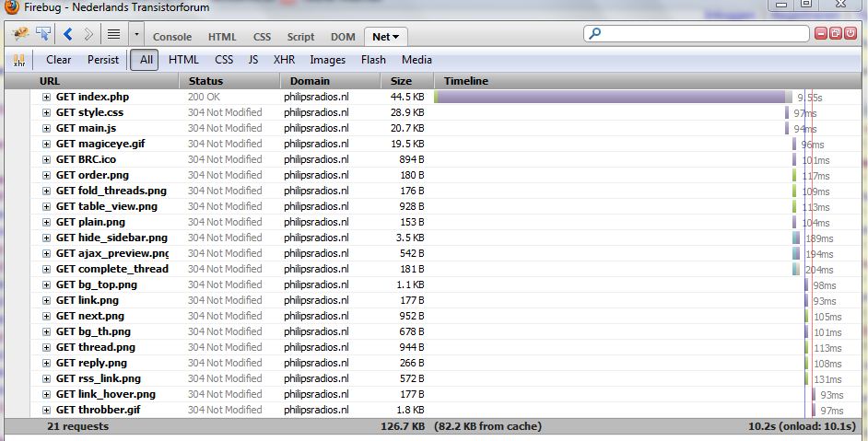Click the Firebug search magnifier icon

(595, 34)
